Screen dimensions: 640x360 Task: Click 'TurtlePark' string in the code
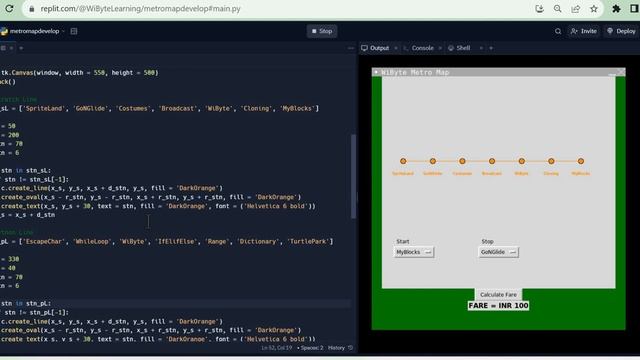308,242
